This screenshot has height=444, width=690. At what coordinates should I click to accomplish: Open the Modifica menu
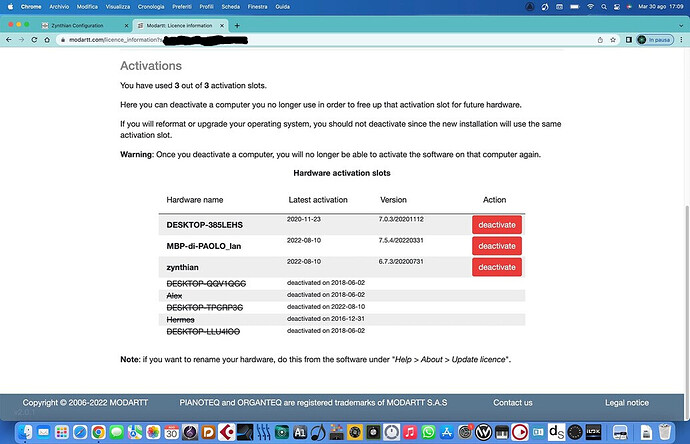coord(87,7)
